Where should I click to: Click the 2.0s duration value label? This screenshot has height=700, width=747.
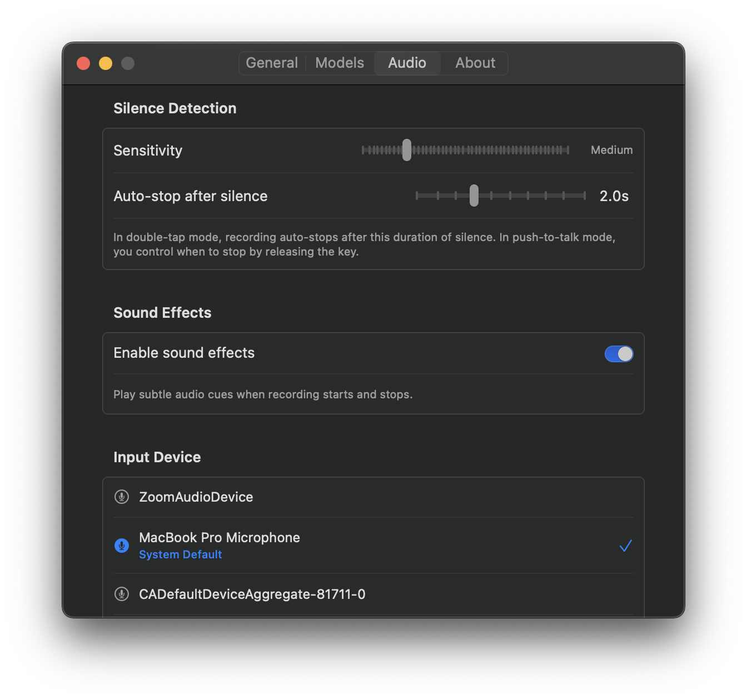click(x=614, y=196)
